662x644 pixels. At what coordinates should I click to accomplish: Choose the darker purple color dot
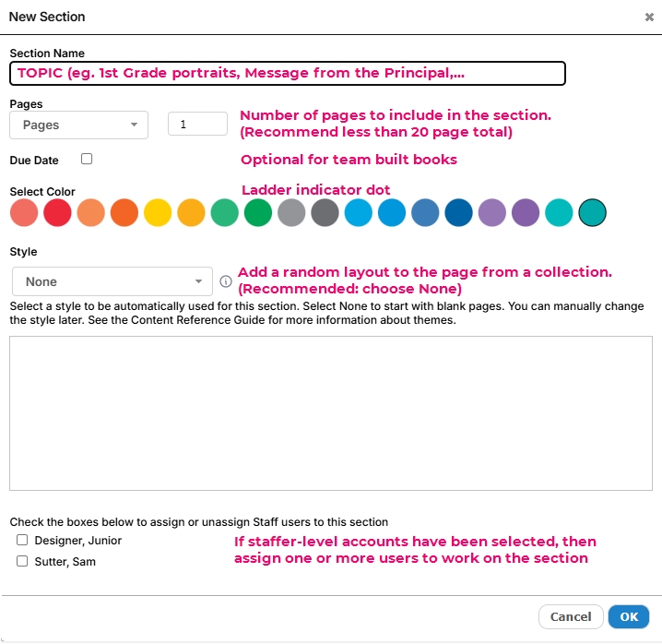pos(526,212)
